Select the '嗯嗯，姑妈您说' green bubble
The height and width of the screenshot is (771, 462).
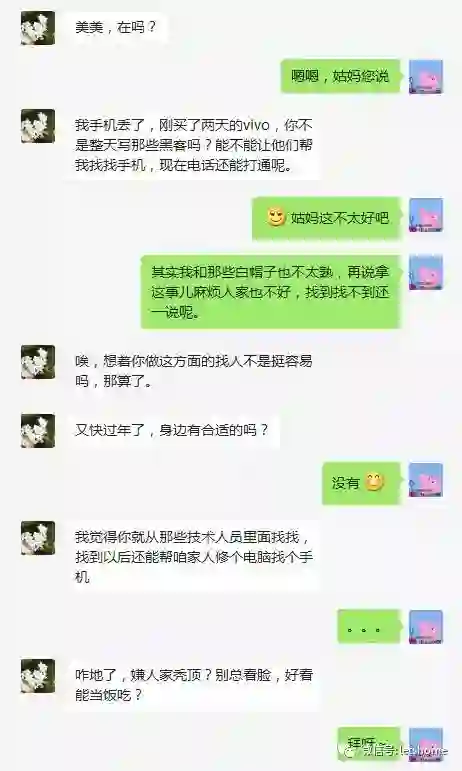(x=341, y=76)
